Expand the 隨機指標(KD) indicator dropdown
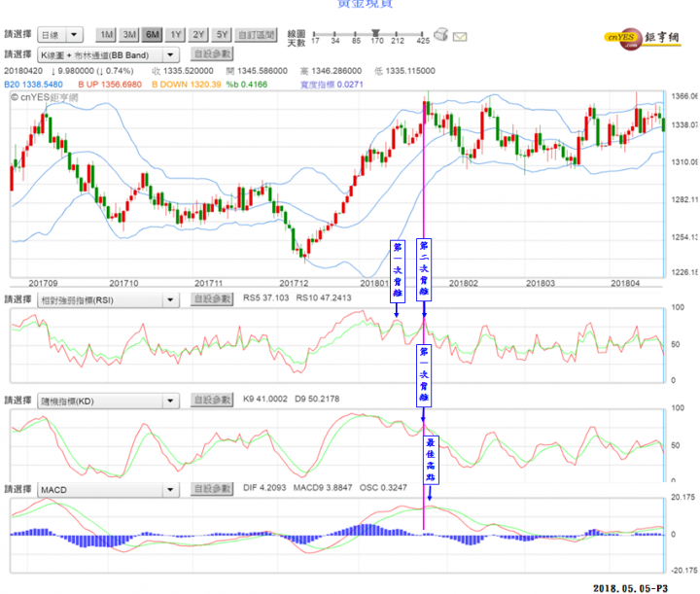The height and width of the screenshot is (594, 700). [x=109, y=400]
